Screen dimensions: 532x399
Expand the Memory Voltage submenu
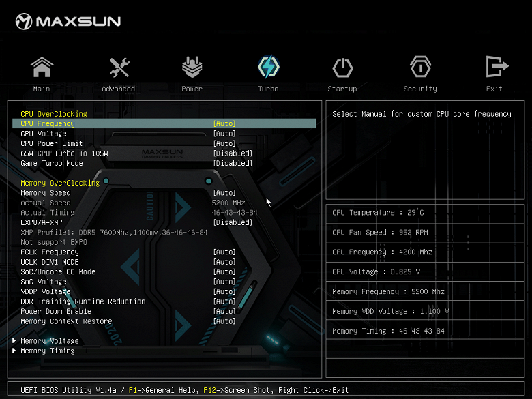tap(49, 341)
